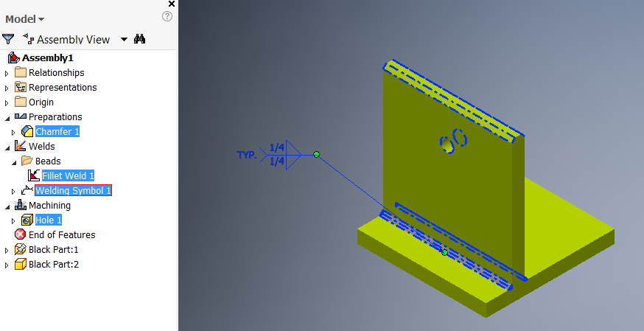Select the Preparations label

55,117
